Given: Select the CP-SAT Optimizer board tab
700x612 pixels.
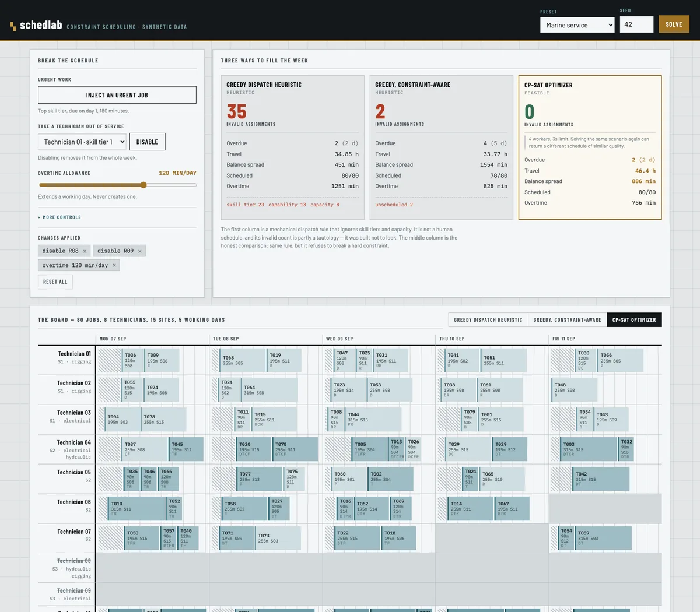Looking at the screenshot, I should [634, 319].
